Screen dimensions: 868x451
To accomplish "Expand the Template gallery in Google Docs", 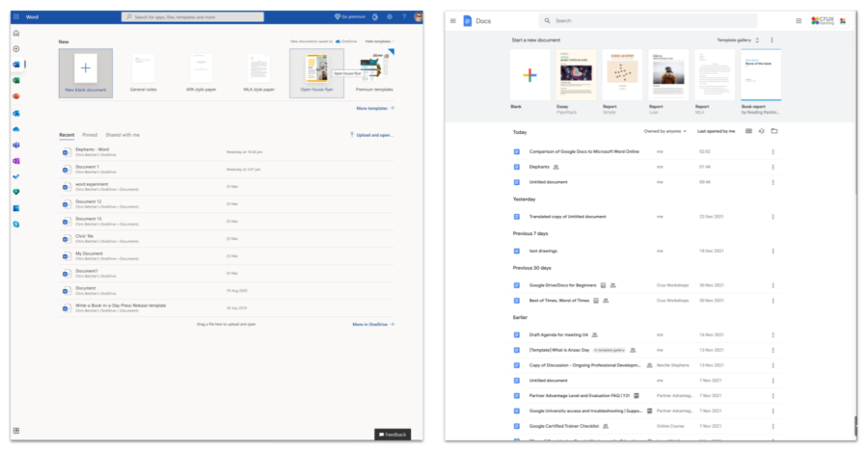I will (738, 40).
